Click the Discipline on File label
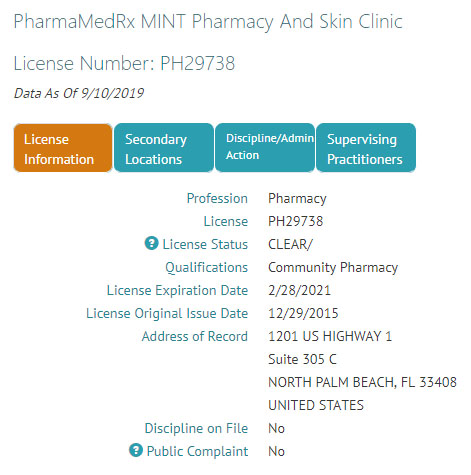 (196, 428)
